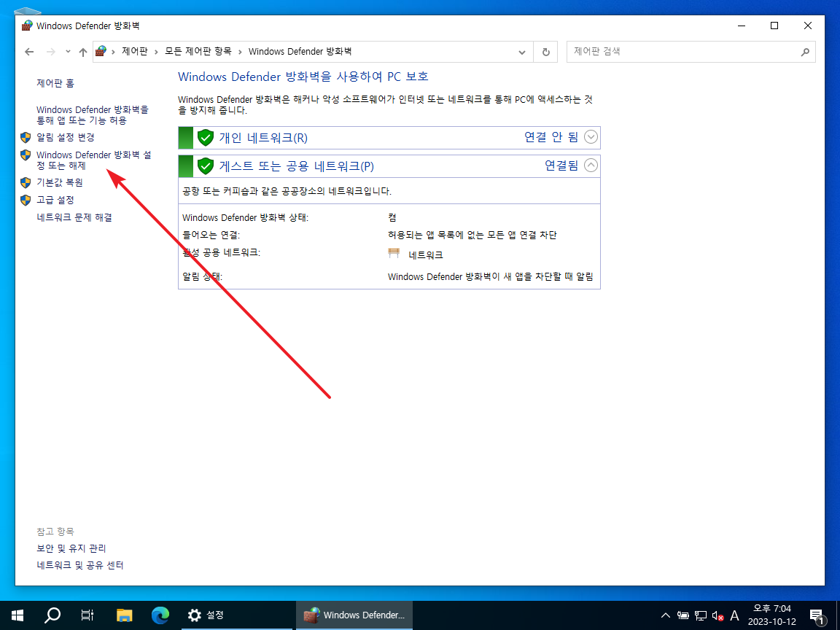
Task: Close the Windows Defender 방화벽 window
Action: 807,26
